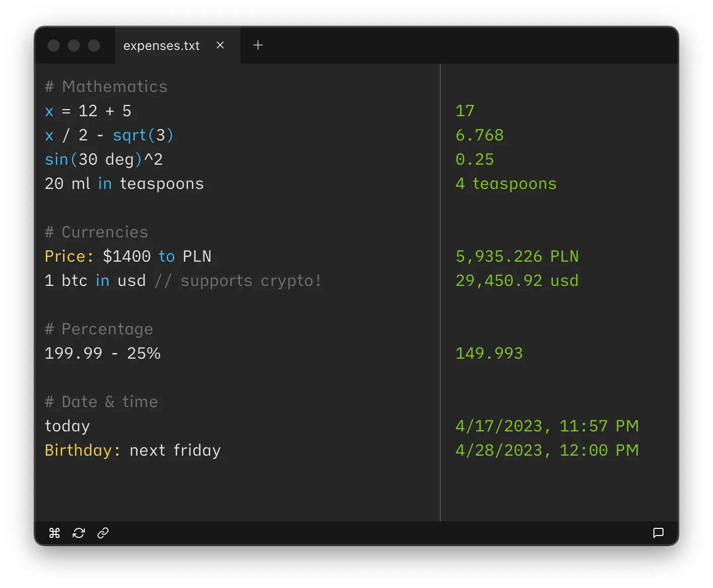
Task: Click the 6.768 result value
Action: (479, 135)
